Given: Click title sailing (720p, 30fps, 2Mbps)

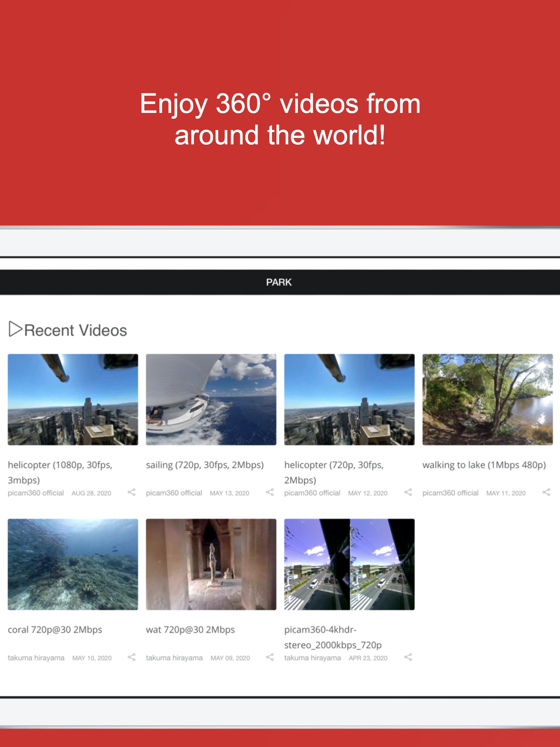Looking at the screenshot, I should coord(205,465).
